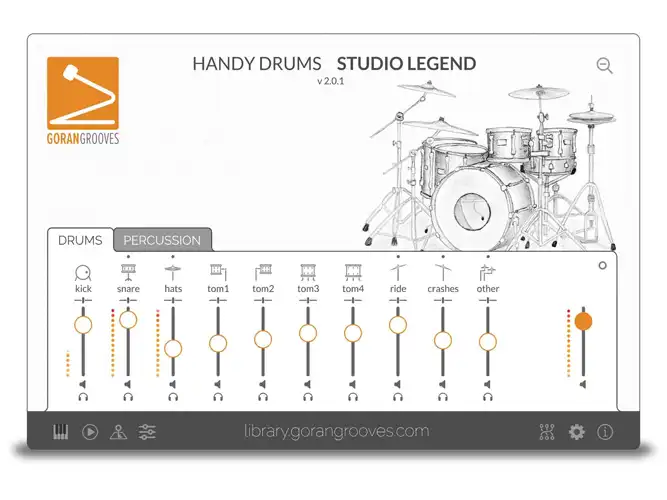Solo the tom4 channel with headphones
This screenshot has height=500, width=667.
[x=353, y=397]
